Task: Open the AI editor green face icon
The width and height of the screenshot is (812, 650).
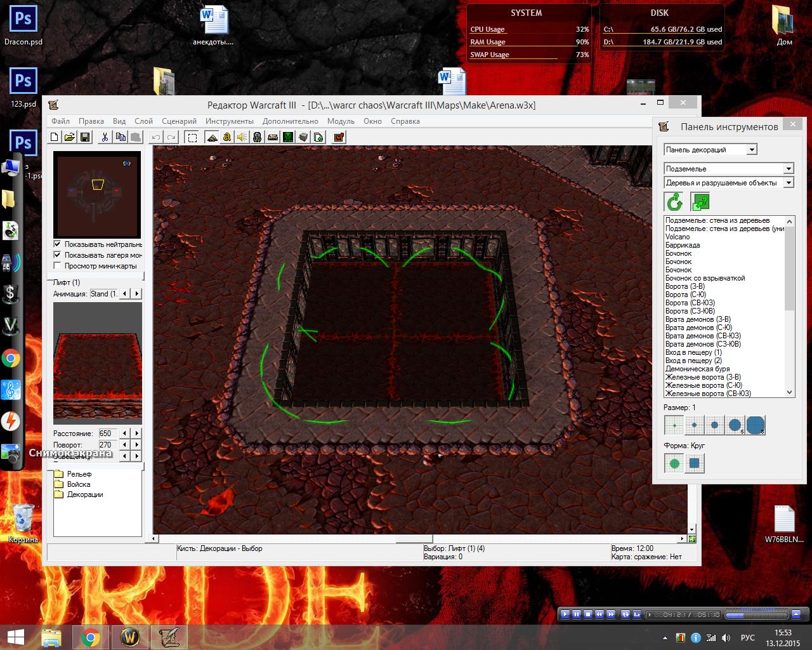Action: (x=288, y=137)
